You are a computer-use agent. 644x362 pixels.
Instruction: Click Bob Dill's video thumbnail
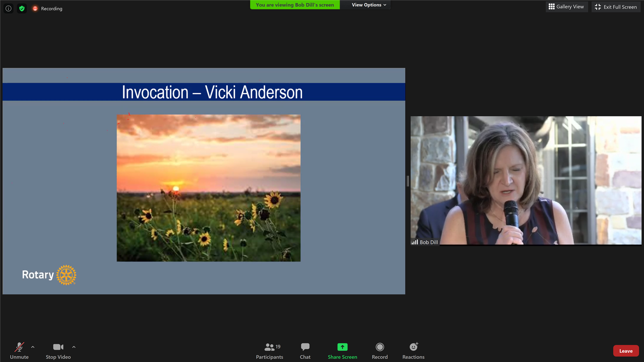526,180
